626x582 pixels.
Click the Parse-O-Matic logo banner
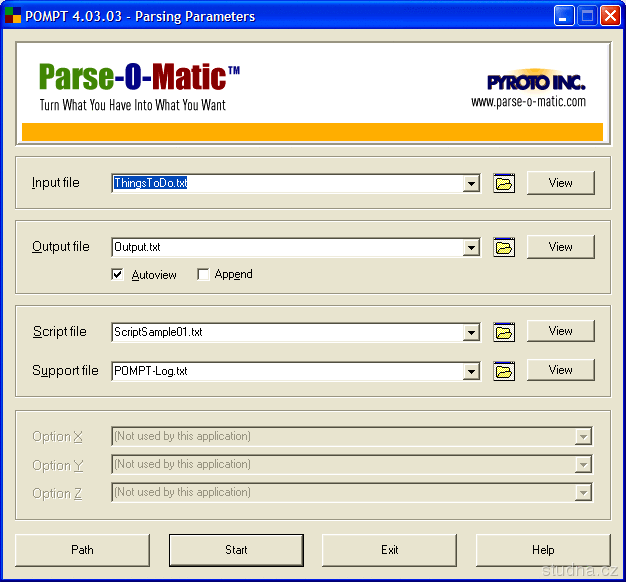139,77
